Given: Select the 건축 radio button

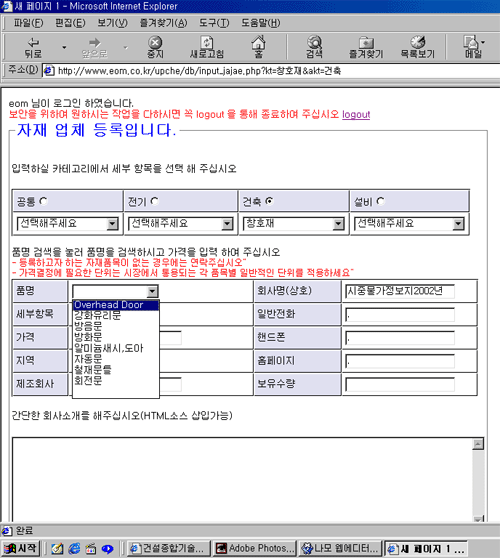Looking at the screenshot, I should (x=269, y=201).
